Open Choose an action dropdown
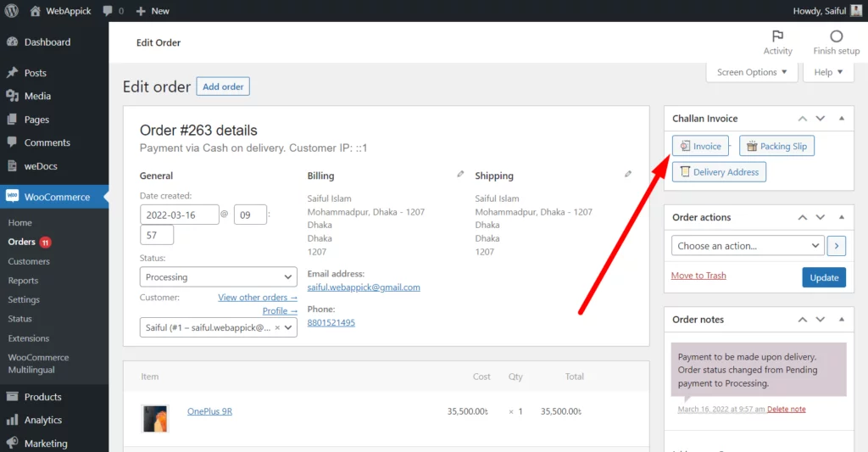The image size is (868, 452). click(748, 245)
